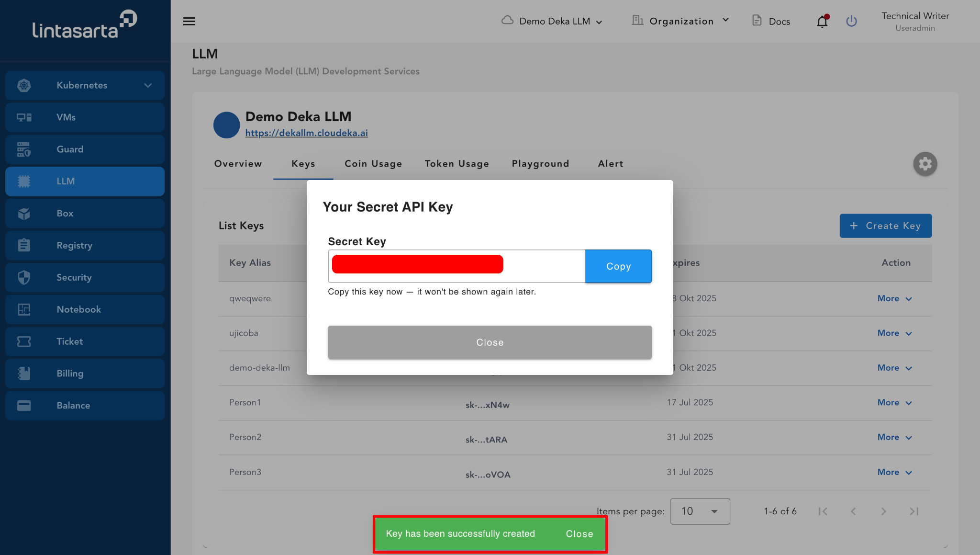Viewport: 980px width, 555px height.
Task: Switch to the Token Usage tab
Action: point(457,164)
